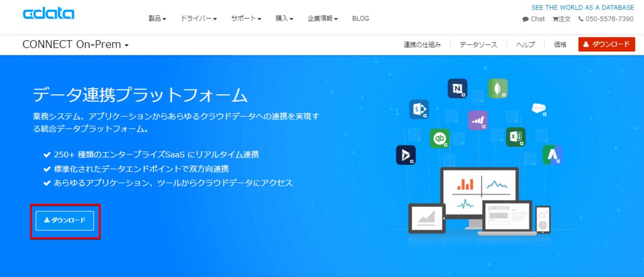The height and width of the screenshot is (277, 644).
Task: Click the CData logo
Action: point(48,14)
